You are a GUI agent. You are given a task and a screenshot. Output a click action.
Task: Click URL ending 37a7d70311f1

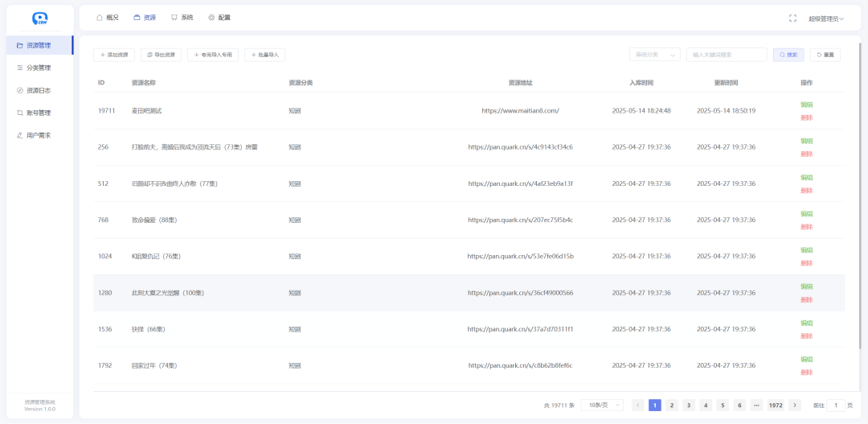520,329
